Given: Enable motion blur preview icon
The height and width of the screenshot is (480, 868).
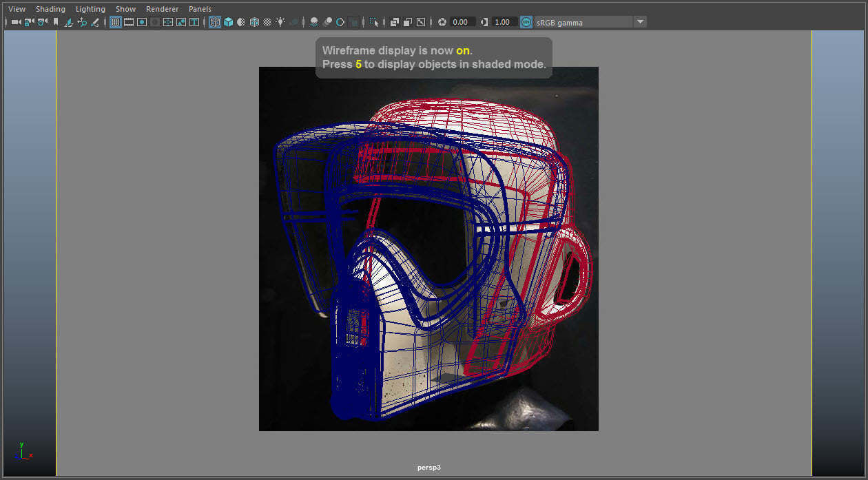Looking at the screenshot, I should (328, 21).
